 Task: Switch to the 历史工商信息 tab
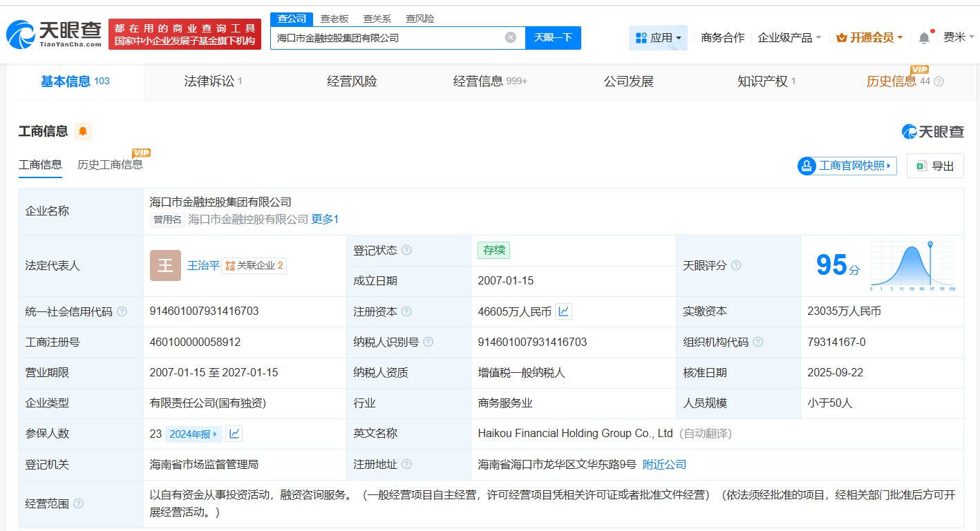pos(111,165)
